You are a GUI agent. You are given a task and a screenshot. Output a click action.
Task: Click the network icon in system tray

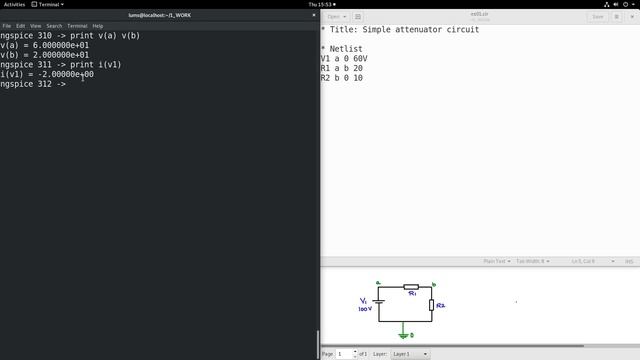[x=607, y=4]
